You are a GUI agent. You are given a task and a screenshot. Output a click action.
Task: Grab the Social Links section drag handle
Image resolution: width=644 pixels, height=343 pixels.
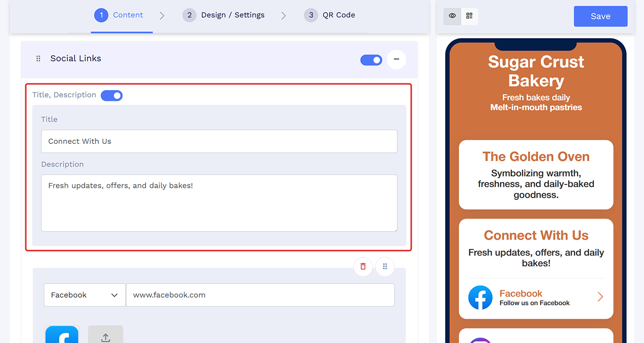coord(39,59)
